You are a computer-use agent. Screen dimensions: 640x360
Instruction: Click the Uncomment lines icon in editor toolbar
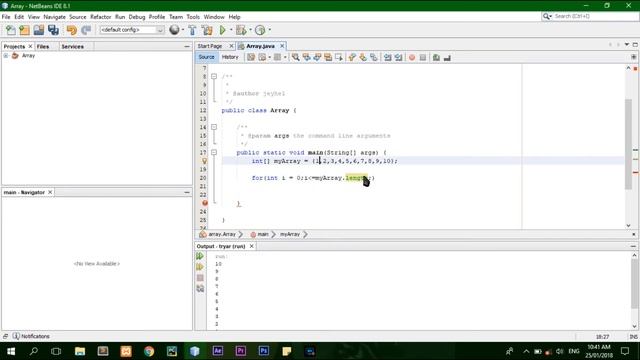coord(447,58)
